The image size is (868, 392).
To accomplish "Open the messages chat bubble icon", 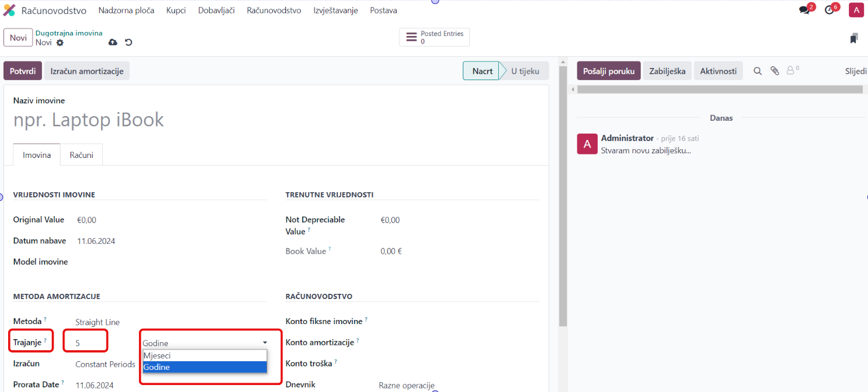I will (805, 10).
